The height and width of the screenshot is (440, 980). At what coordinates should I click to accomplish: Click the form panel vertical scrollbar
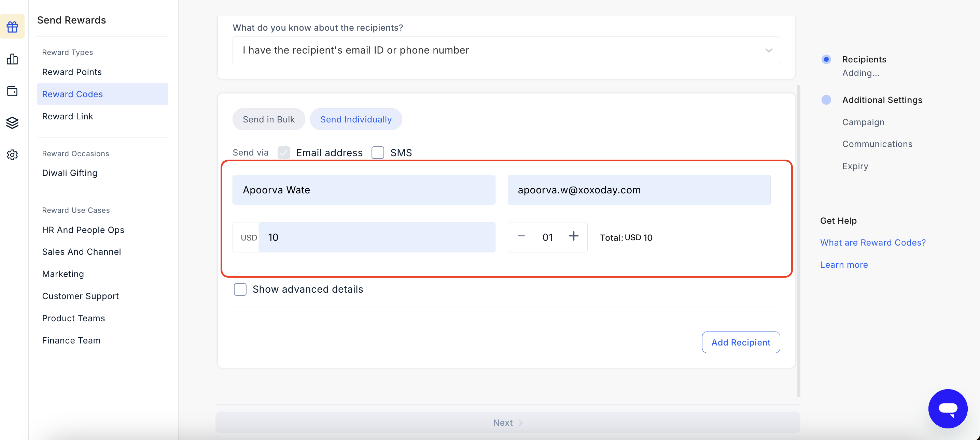[799, 240]
